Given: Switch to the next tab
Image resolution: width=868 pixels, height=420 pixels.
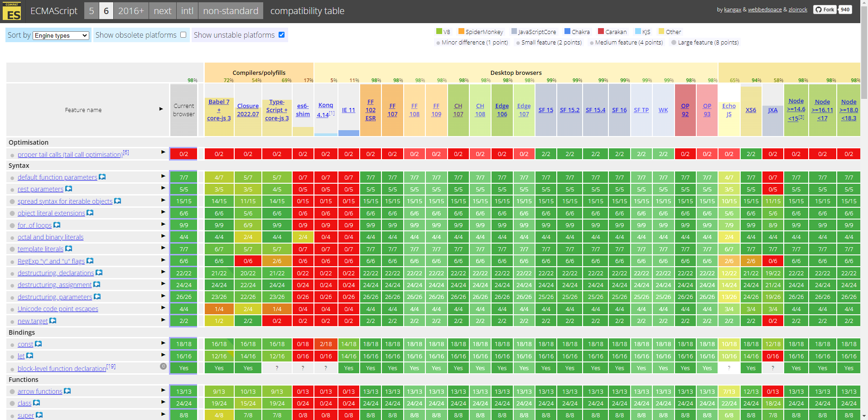Looking at the screenshot, I should click(163, 11).
